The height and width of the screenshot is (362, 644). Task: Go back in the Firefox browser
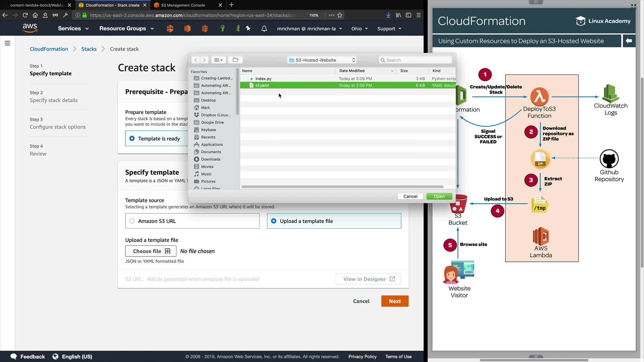point(5,15)
